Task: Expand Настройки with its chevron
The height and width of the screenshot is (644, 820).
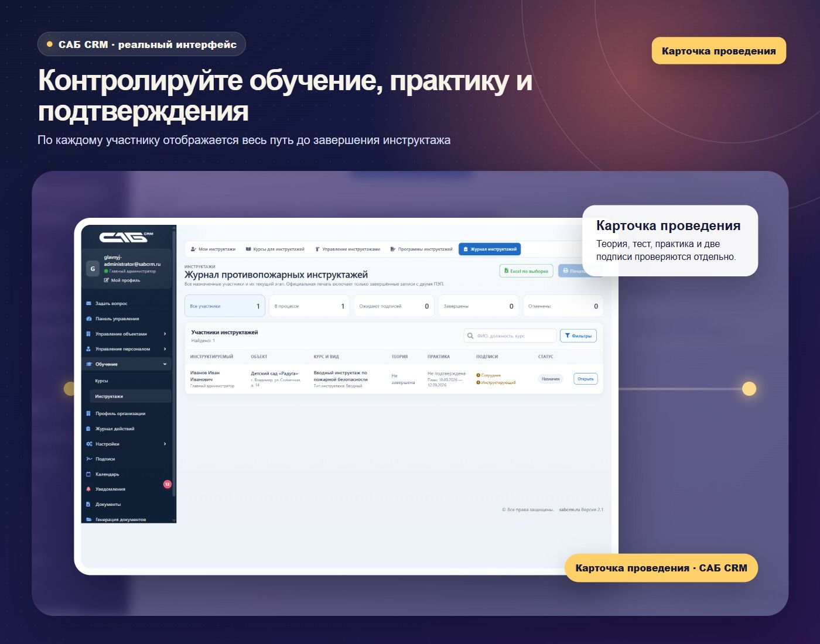Action: tap(165, 444)
